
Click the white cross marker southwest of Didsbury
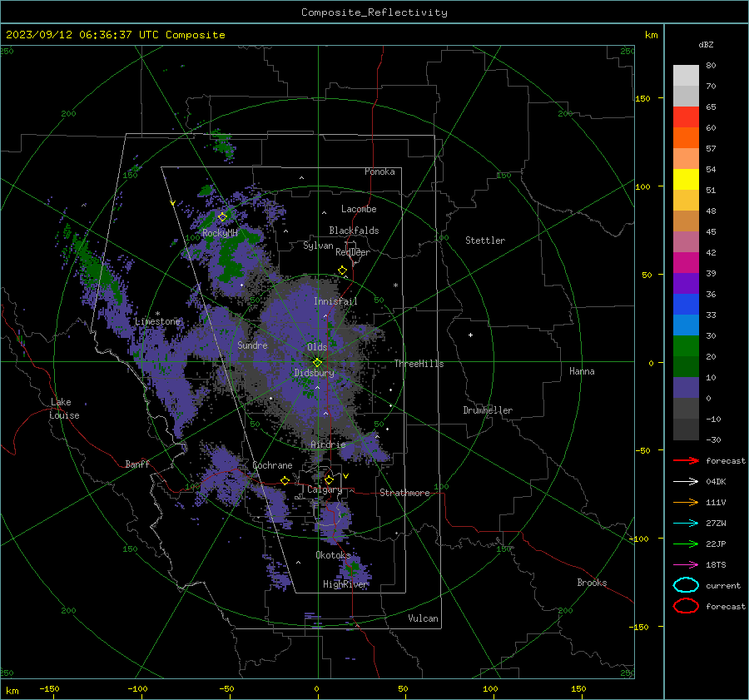pyautogui.click(x=270, y=398)
